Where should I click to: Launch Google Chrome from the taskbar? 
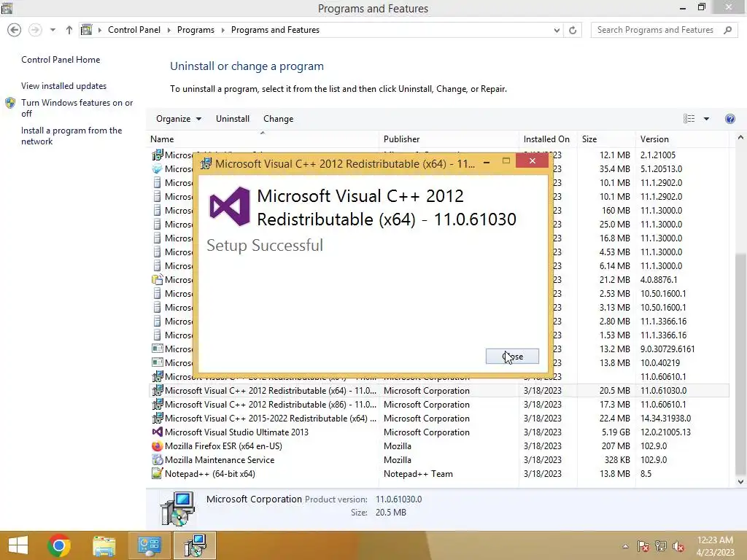point(59,545)
